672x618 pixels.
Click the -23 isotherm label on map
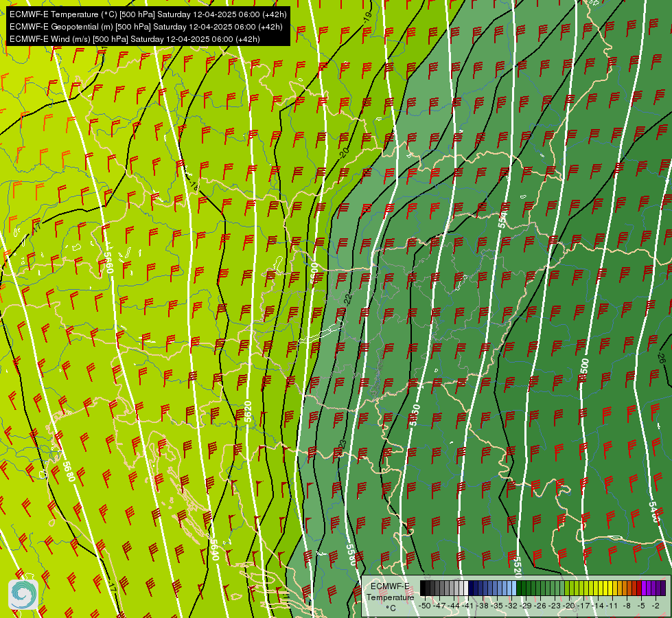tap(342, 445)
